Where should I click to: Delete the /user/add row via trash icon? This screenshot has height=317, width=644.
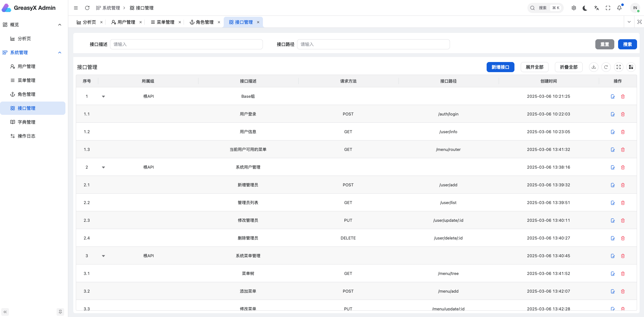coord(623,185)
